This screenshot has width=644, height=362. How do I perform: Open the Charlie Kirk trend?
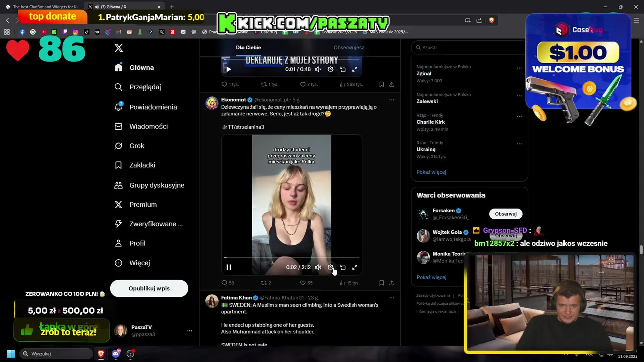pos(431,122)
